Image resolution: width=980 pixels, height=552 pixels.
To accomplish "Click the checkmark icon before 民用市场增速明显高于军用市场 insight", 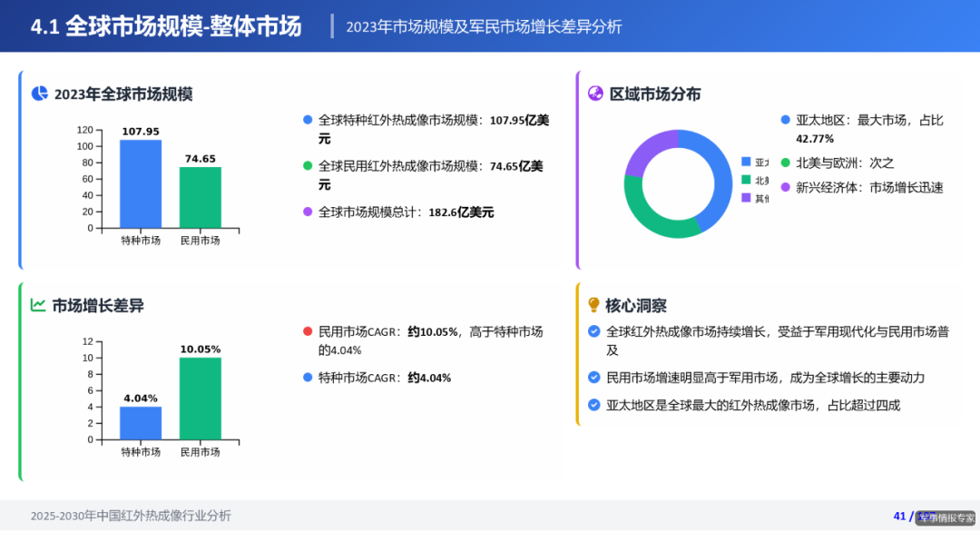I will [x=593, y=377].
